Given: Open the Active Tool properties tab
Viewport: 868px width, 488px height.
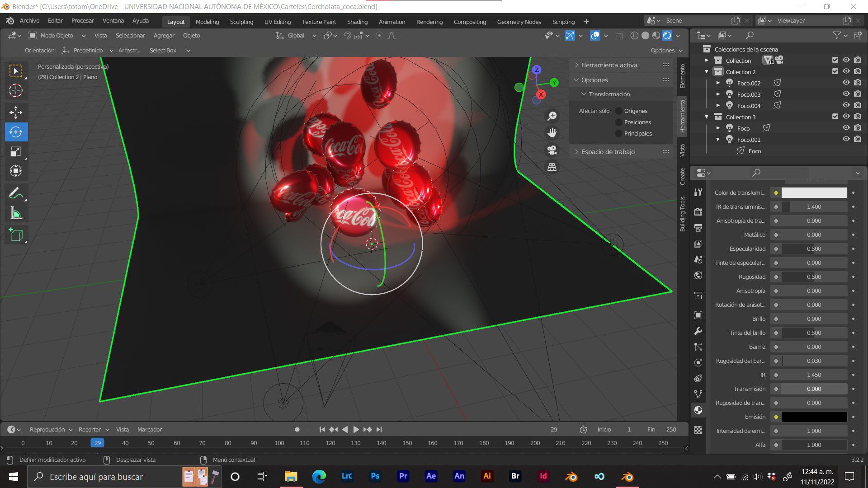Looking at the screenshot, I should tap(698, 192).
